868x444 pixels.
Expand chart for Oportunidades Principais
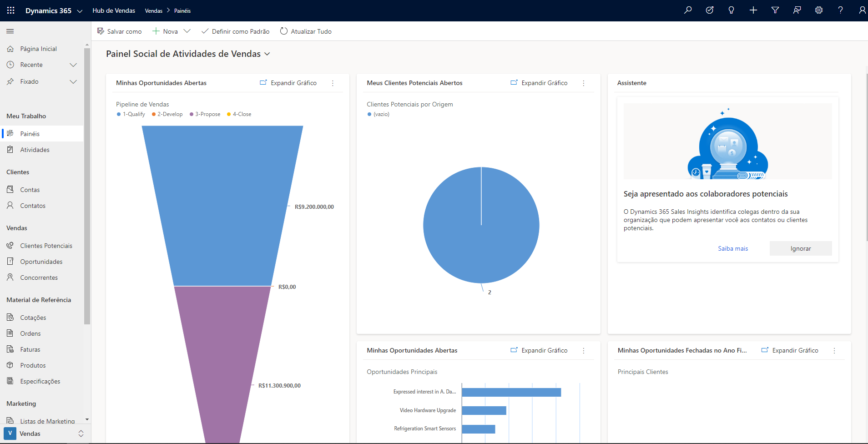coord(539,350)
